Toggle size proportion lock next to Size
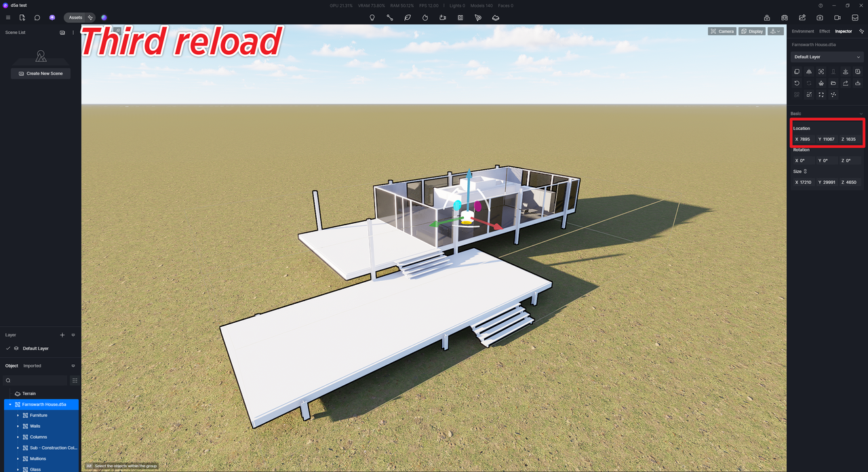This screenshot has width=868, height=472. [x=806, y=172]
